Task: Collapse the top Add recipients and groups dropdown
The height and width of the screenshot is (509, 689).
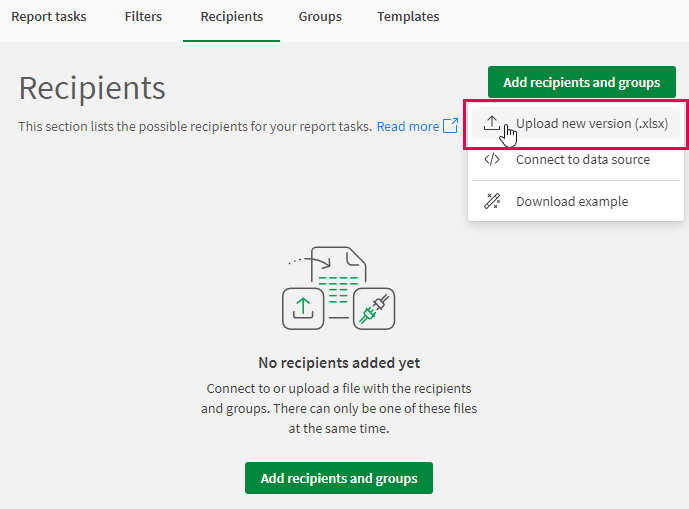Action: pos(581,82)
